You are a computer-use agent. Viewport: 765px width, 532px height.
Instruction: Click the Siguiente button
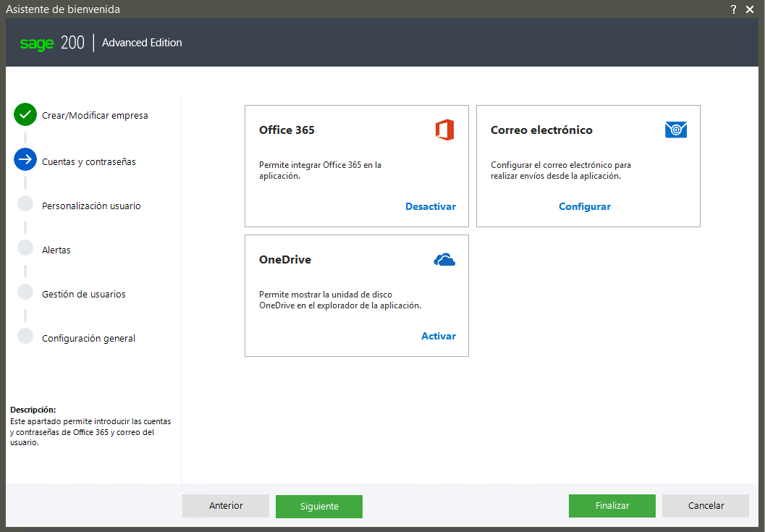coord(319,506)
